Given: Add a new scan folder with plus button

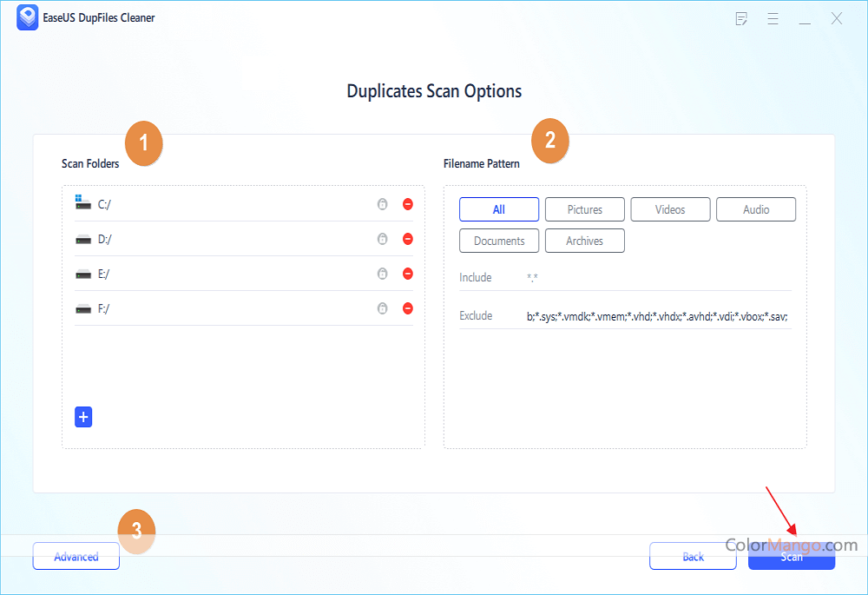Looking at the screenshot, I should tap(83, 417).
